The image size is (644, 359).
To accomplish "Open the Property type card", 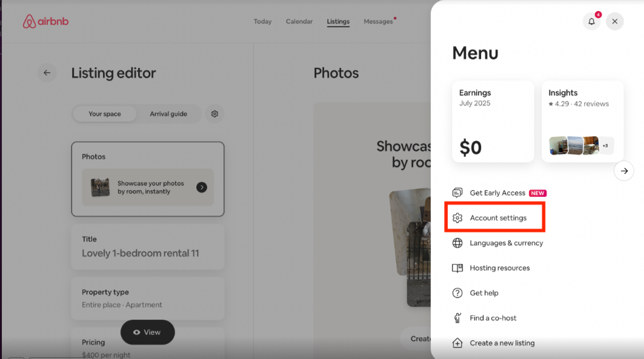I will pyautogui.click(x=148, y=298).
